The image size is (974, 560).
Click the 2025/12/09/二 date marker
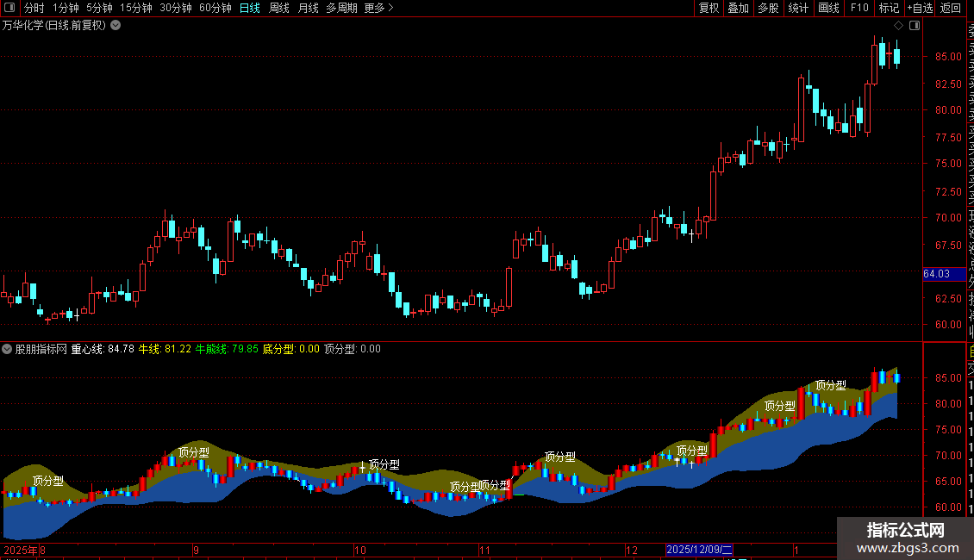pos(699,550)
